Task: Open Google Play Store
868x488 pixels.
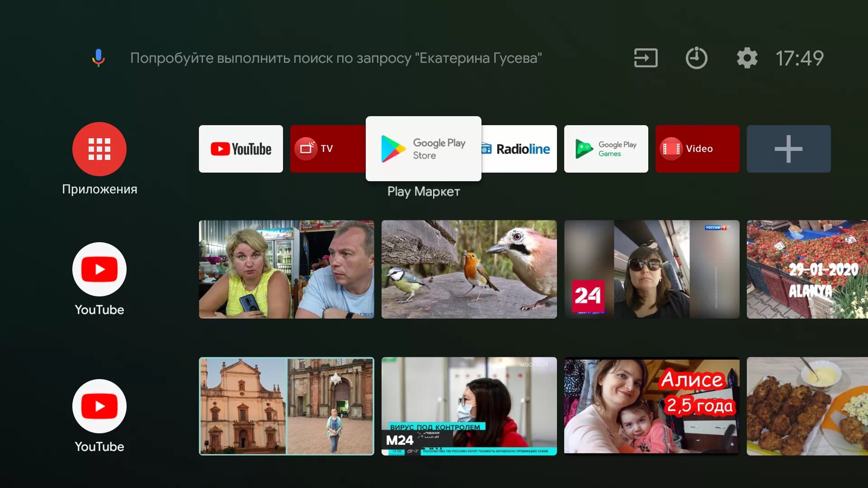Action: tap(423, 148)
